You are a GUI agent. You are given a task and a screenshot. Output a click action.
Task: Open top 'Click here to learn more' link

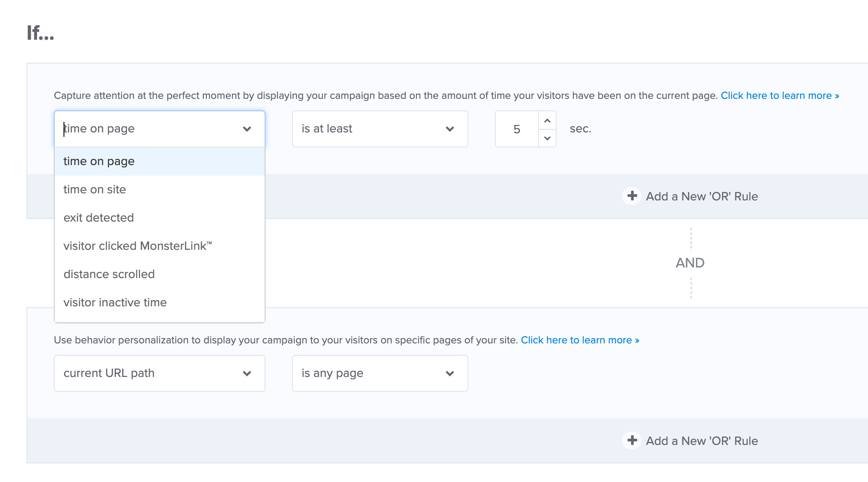(x=780, y=95)
